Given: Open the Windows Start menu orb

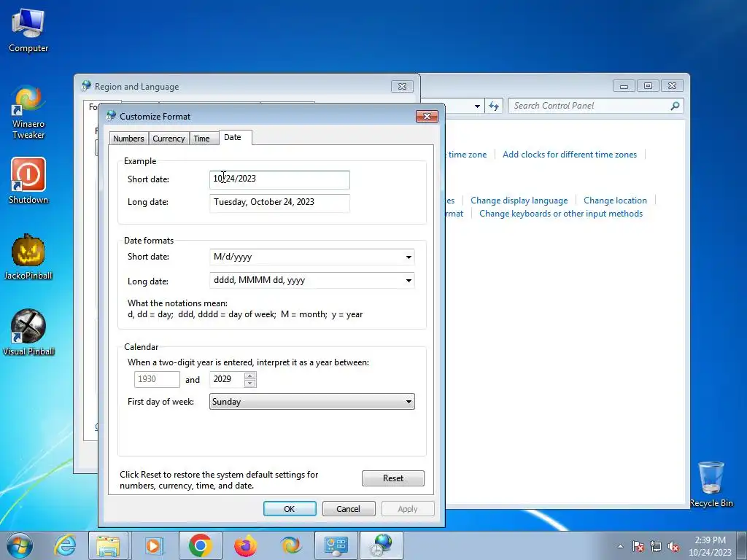Looking at the screenshot, I should click(x=20, y=545).
